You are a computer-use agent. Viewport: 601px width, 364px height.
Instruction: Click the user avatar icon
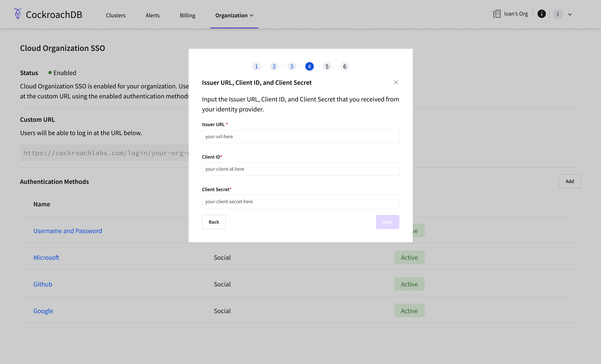point(558,14)
